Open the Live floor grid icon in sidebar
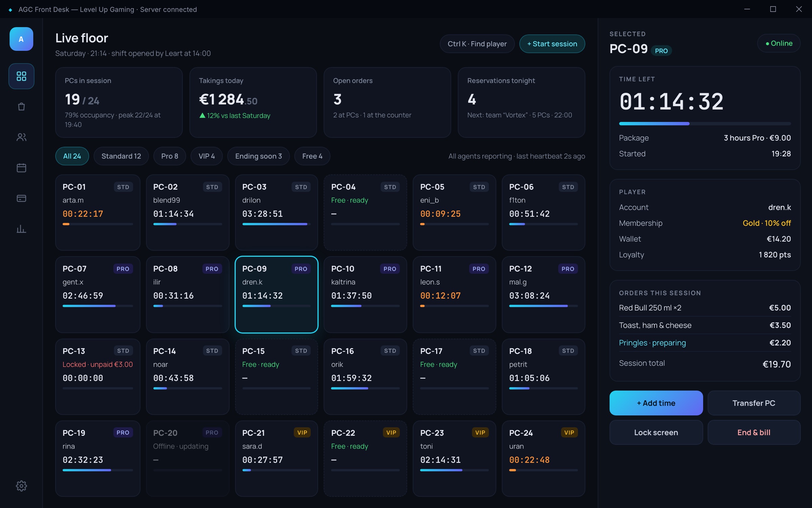812x508 pixels. pyautogui.click(x=21, y=76)
